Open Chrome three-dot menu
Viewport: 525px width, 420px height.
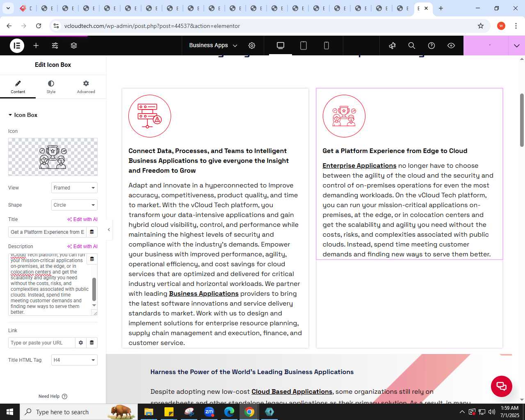coord(516,26)
